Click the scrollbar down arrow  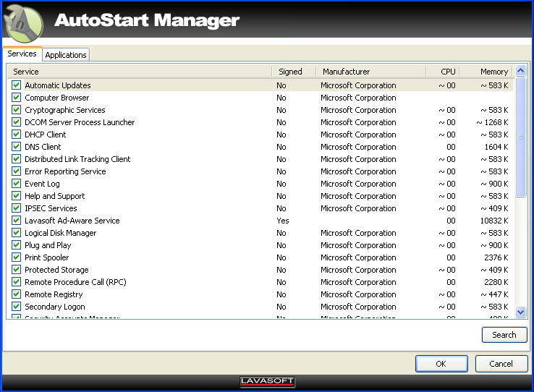tap(520, 311)
